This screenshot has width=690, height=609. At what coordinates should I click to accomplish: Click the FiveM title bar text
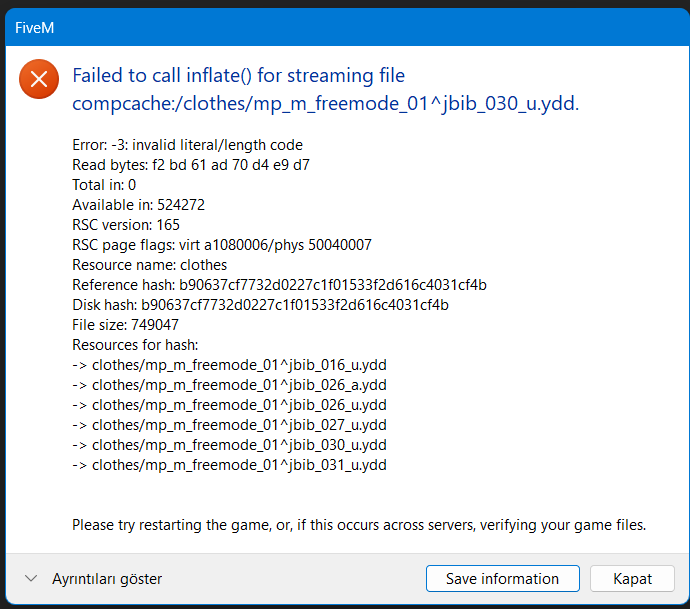[34, 28]
